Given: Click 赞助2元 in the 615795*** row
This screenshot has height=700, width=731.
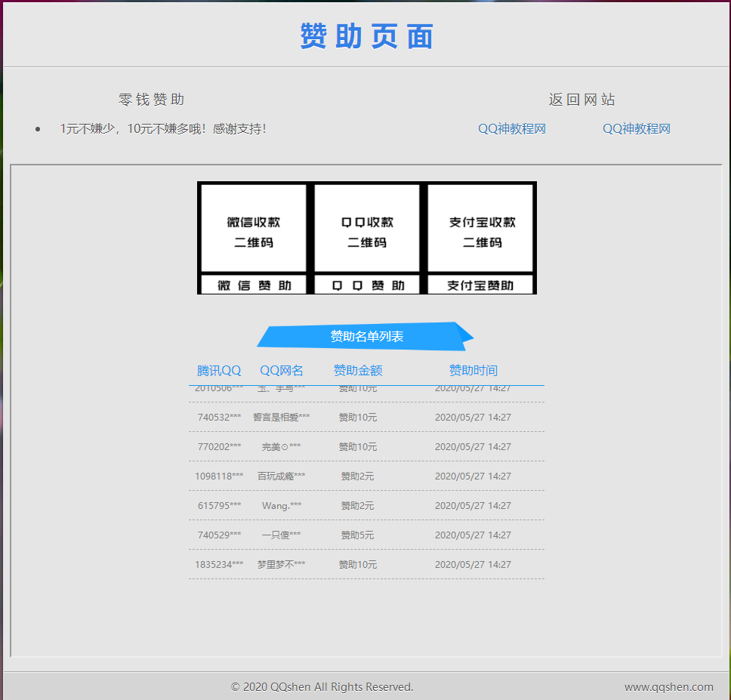Looking at the screenshot, I should [358, 505].
